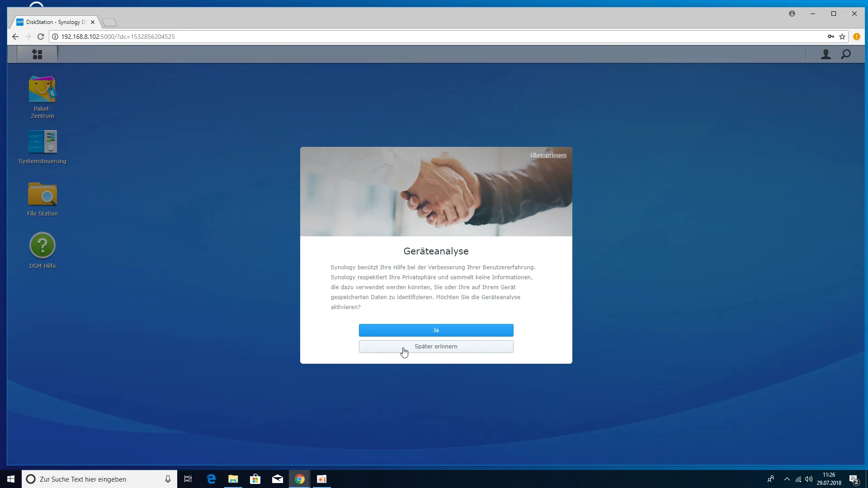Image resolution: width=868 pixels, height=488 pixels.
Task: Click the Geräteanalyse heading text
Action: [436, 251]
